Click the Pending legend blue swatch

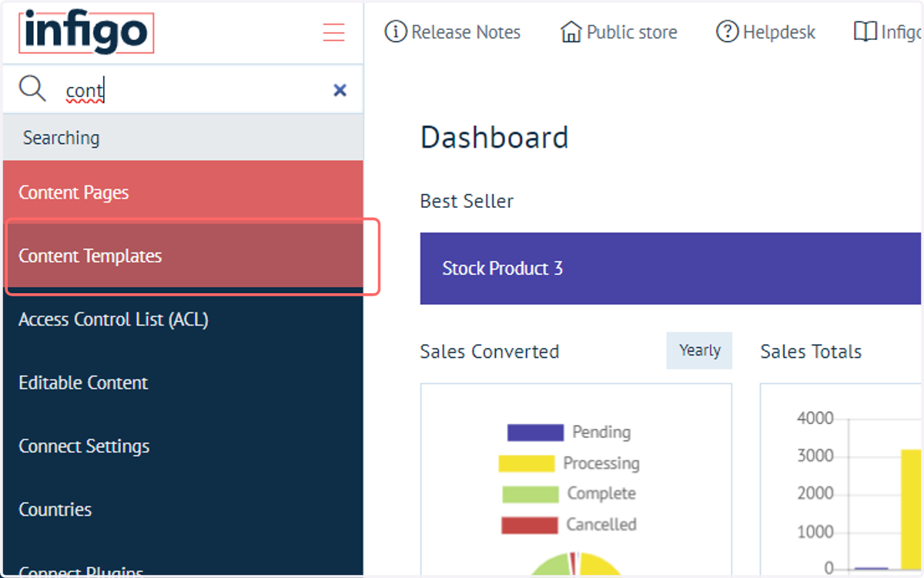coord(535,433)
